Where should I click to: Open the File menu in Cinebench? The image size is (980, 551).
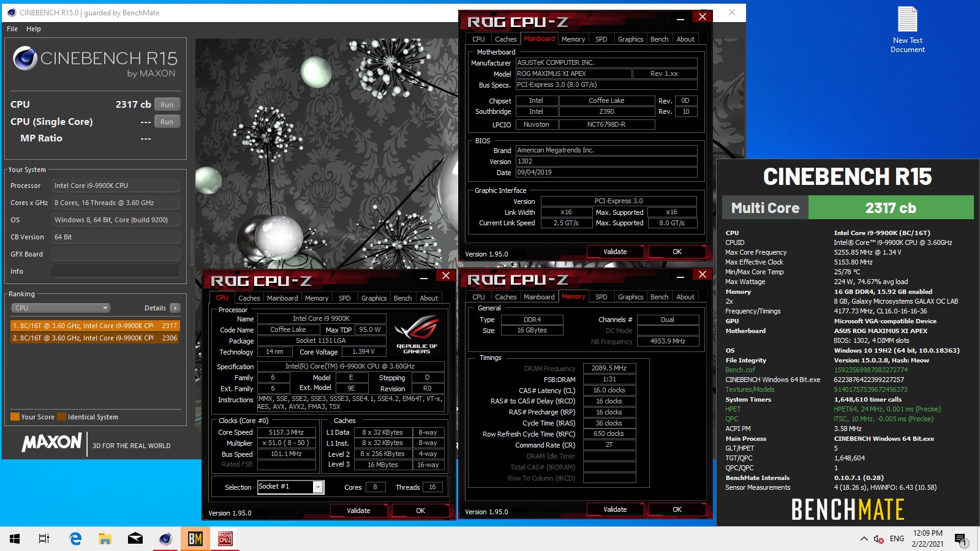(12, 29)
